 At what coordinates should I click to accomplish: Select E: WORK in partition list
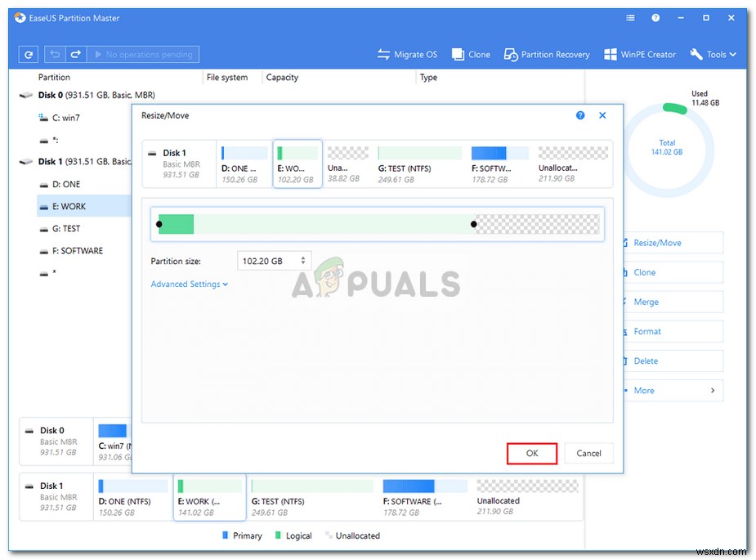[x=84, y=207]
